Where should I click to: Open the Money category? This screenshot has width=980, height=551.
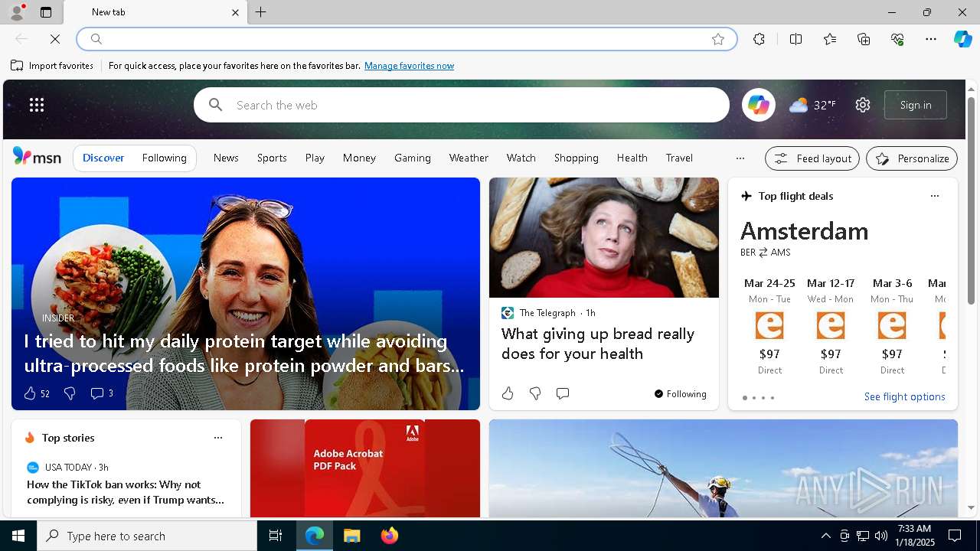[359, 158]
